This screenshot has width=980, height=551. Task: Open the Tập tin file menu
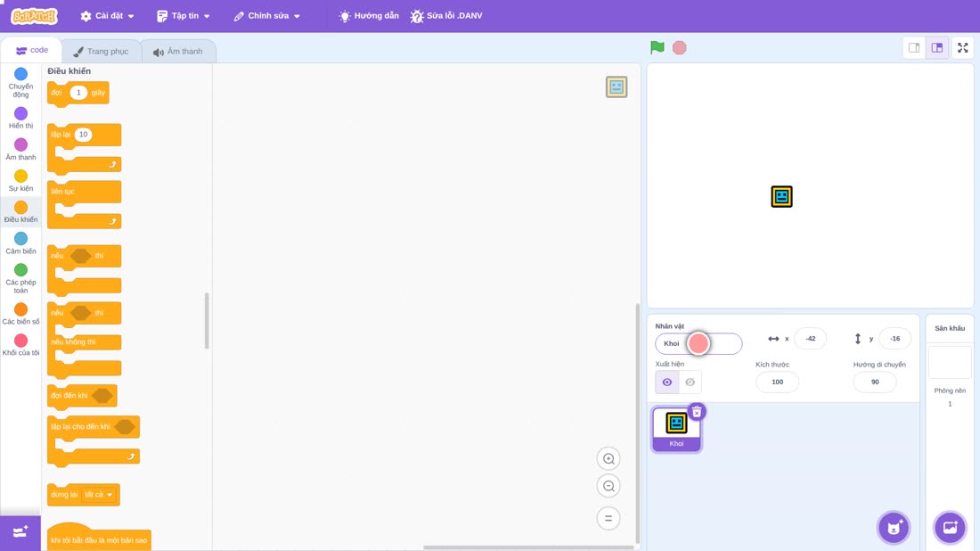click(x=184, y=16)
